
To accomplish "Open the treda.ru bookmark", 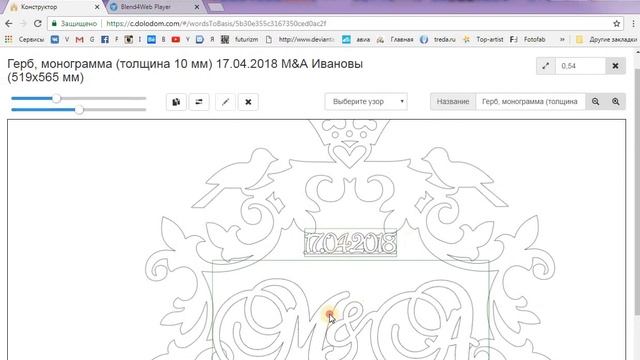I will (438, 40).
